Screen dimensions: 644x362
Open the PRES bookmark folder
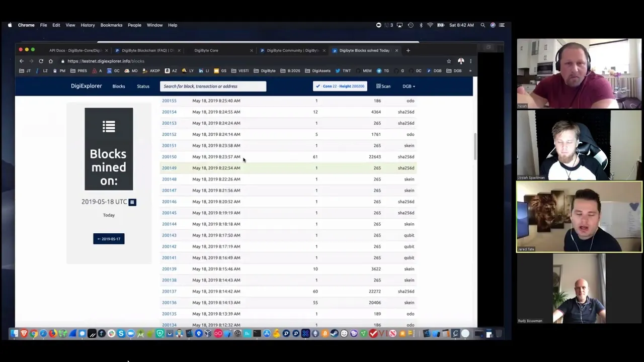coord(79,71)
